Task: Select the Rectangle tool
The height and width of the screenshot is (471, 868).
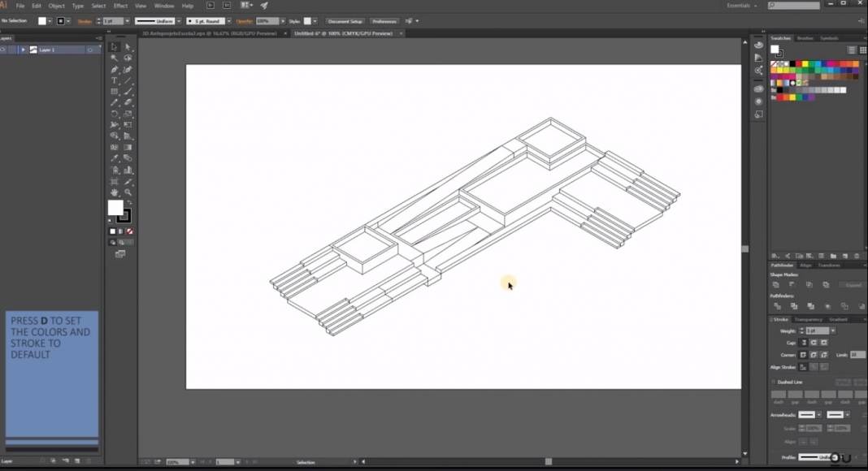Action: (x=114, y=92)
